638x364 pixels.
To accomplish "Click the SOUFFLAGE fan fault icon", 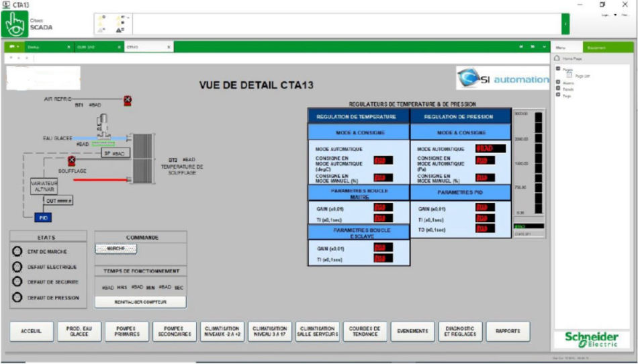I will tap(71, 161).
